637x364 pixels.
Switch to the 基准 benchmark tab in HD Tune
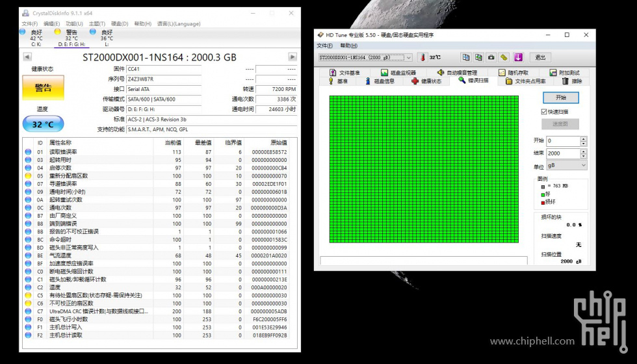coord(337,81)
